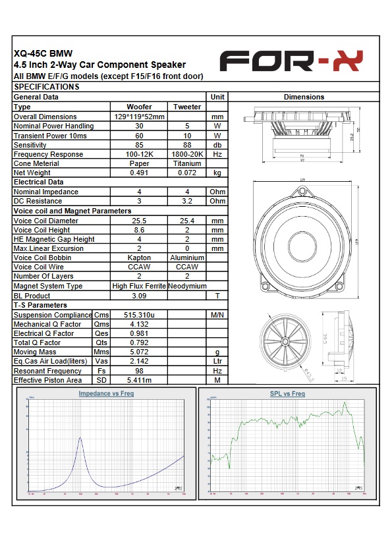This screenshot has width=392, height=550.
Task: Select Effective Piston Area value "5.411m"
Action: [x=139, y=380]
